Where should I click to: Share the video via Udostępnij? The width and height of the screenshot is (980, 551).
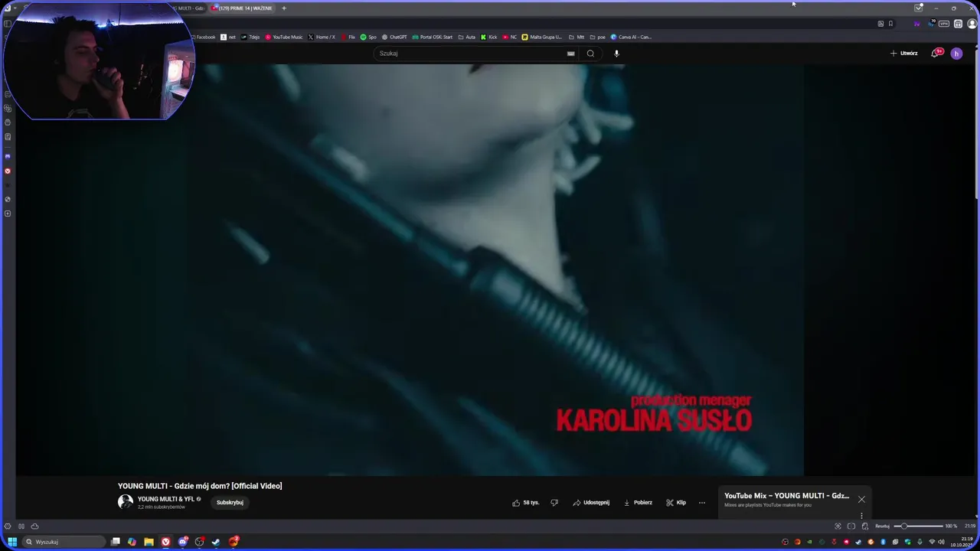(591, 503)
